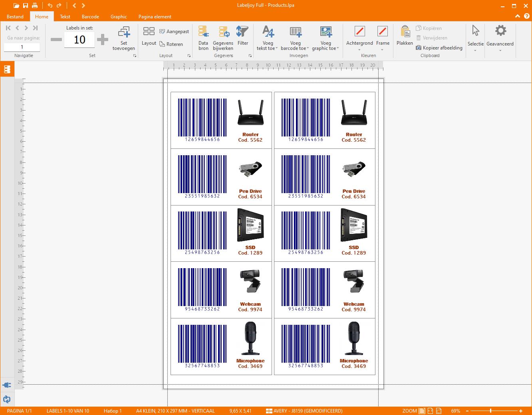Click Roteren to rotate layout
The height and width of the screenshot is (415, 532).
[171, 44]
